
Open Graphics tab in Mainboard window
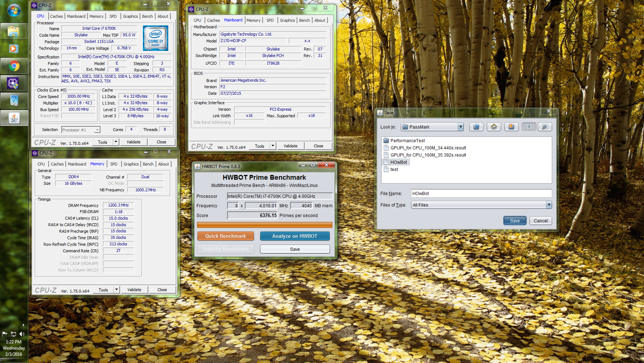click(288, 20)
